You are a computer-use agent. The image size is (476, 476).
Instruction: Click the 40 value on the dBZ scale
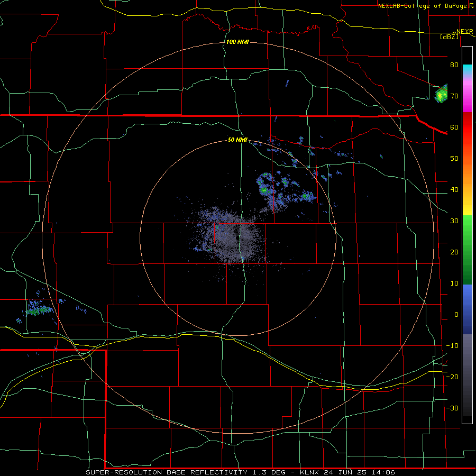pyautogui.click(x=454, y=190)
